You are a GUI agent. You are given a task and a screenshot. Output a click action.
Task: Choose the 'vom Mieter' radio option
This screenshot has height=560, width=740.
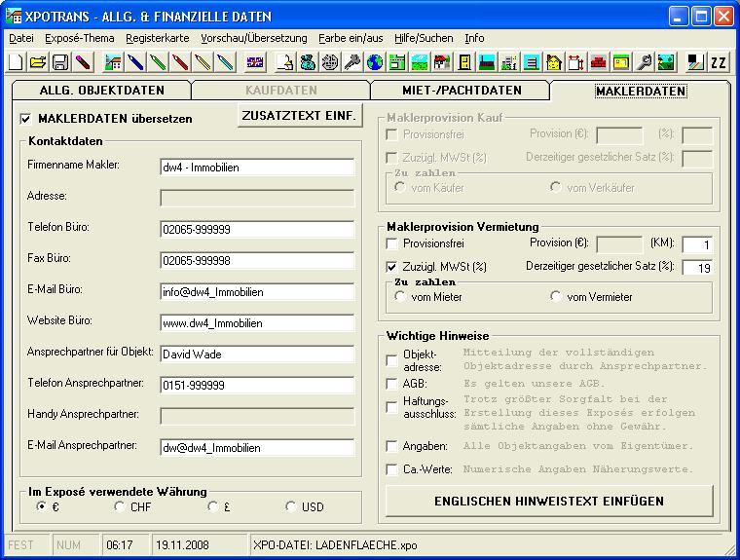coord(400,296)
